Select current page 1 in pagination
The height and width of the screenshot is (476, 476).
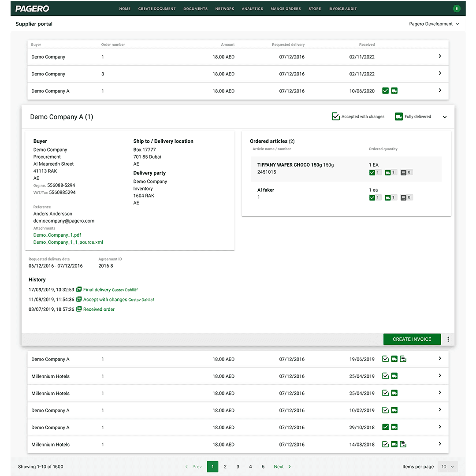[x=212, y=467]
